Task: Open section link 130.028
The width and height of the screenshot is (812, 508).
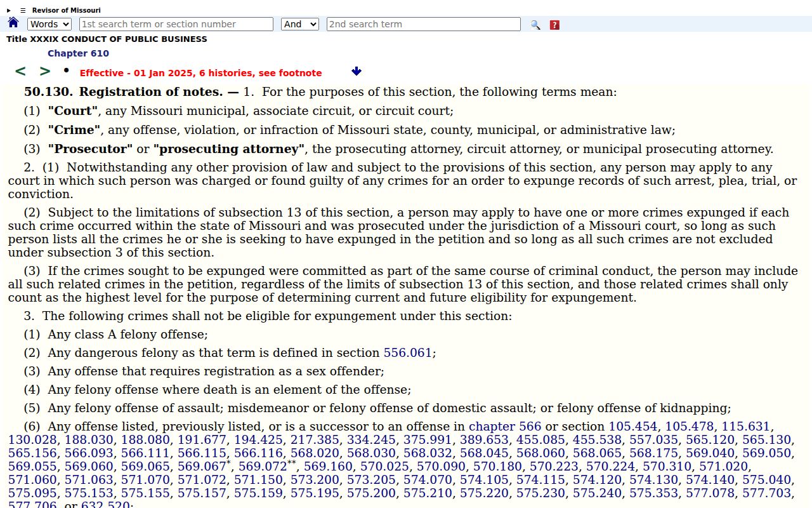Action: 32,439
